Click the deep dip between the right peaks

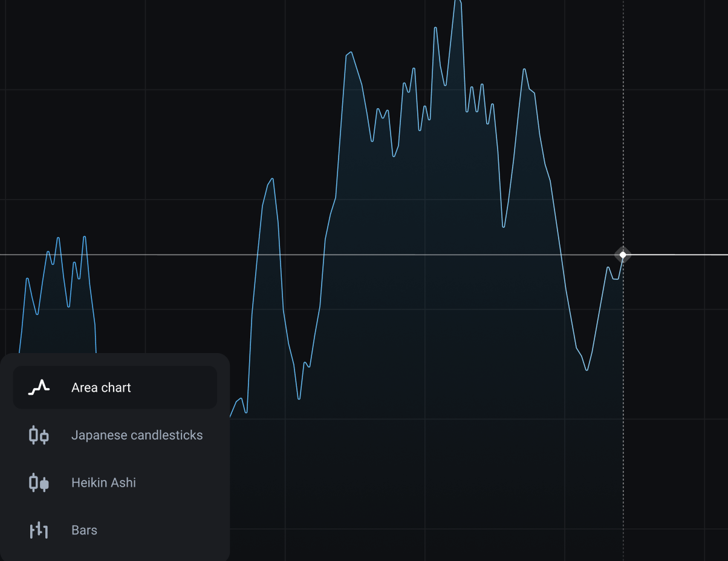point(504,226)
